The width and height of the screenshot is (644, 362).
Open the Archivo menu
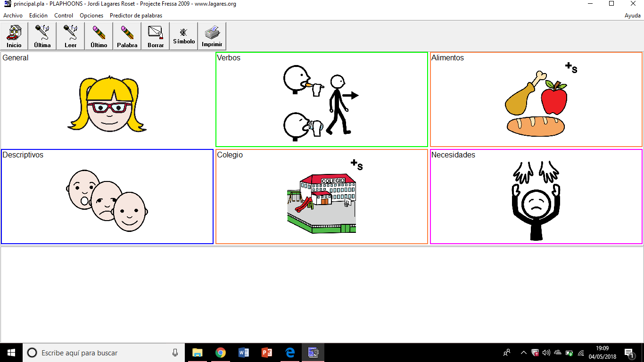[x=13, y=16]
